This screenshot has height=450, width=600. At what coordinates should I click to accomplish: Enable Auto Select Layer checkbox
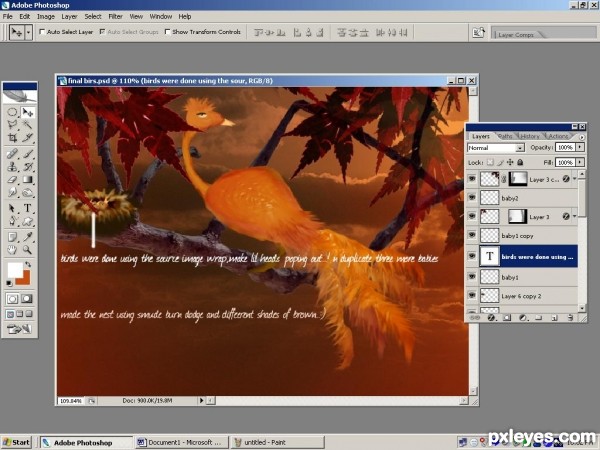click(x=42, y=32)
